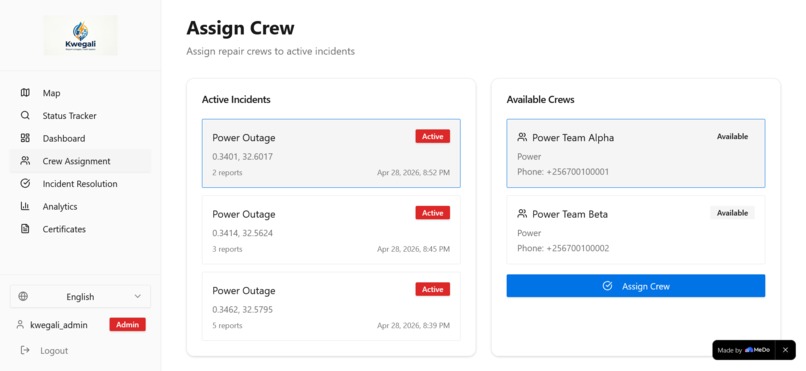Click the Incident Resolution checkmark icon
Image resolution: width=806 pixels, height=371 pixels.
click(x=25, y=183)
